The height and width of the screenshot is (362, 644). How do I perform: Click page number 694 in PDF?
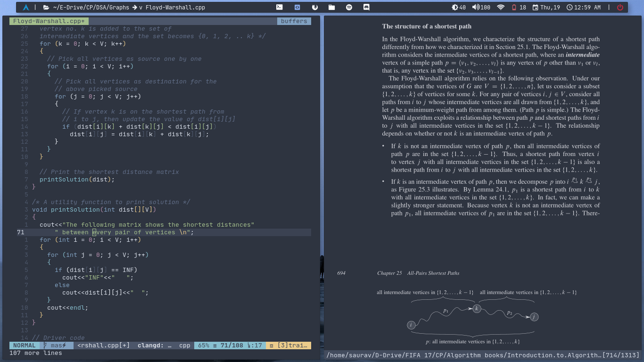(341, 273)
